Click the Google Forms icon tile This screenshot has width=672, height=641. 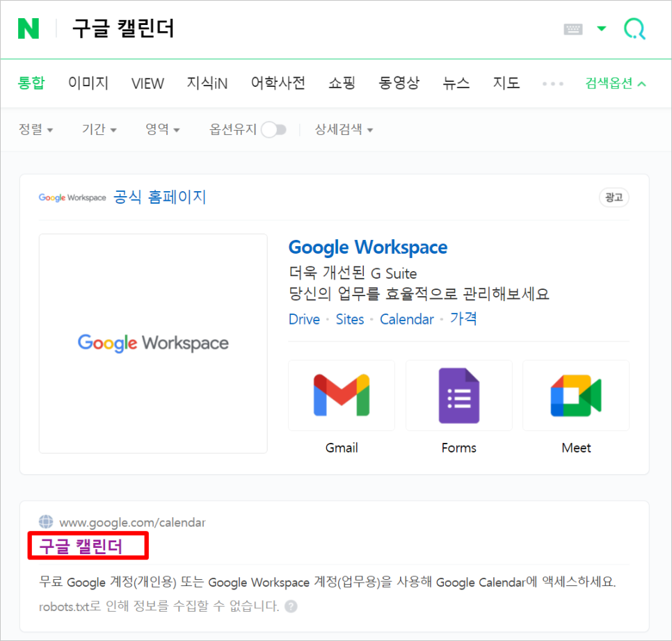(459, 396)
